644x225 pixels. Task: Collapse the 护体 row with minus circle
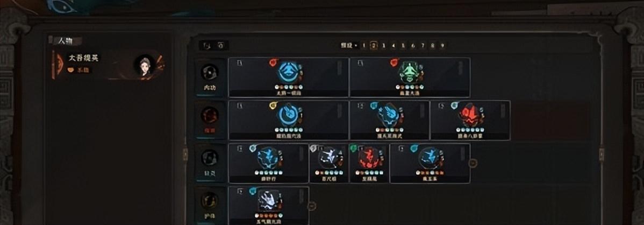[x=312, y=206]
